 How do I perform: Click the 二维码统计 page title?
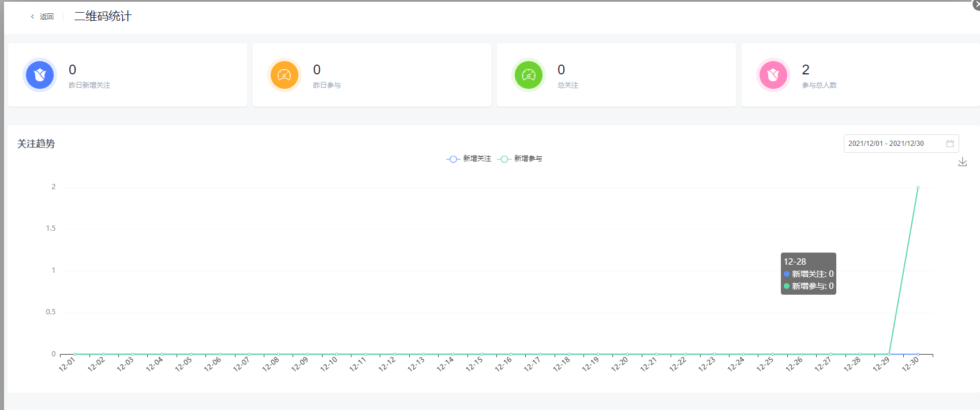pos(103,17)
